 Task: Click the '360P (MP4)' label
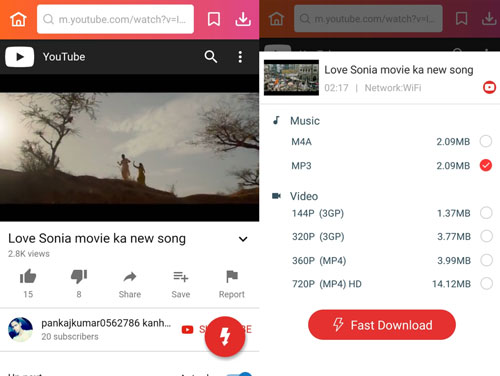tap(319, 260)
